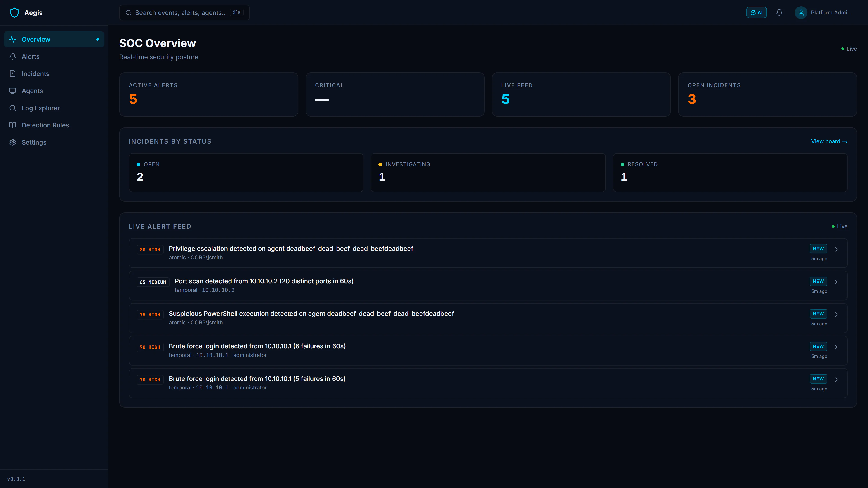Click the Log Explorer magnifier icon
This screenshot has height=488, width=868.
[13, 108]
